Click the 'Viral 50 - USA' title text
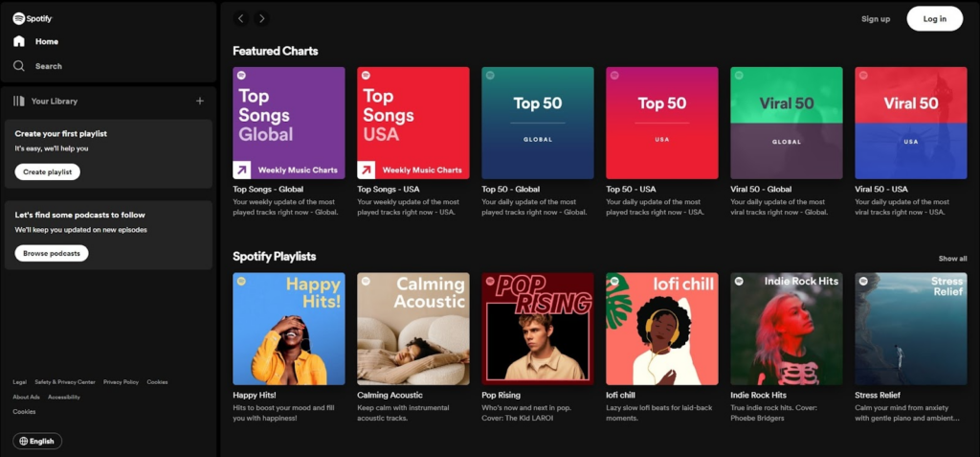This screenshot has width=980, height=457. click(881, 189)
